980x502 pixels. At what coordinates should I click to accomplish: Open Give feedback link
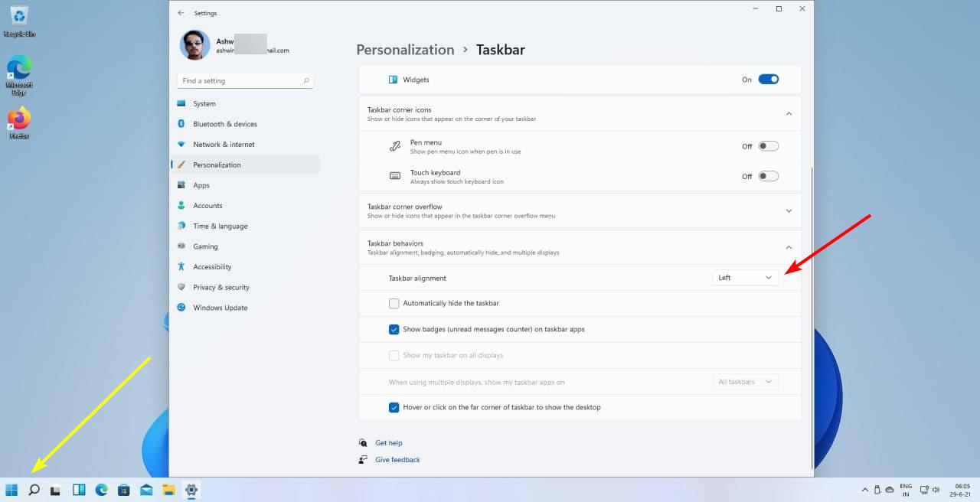click(x=397, y=460)
